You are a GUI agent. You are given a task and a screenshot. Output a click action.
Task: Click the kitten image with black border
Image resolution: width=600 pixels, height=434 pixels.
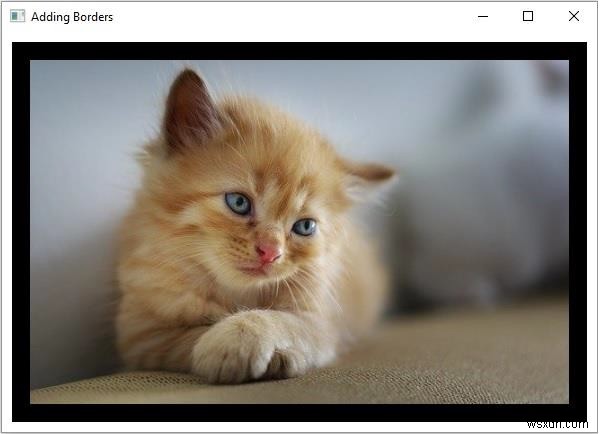pos(299,232)
